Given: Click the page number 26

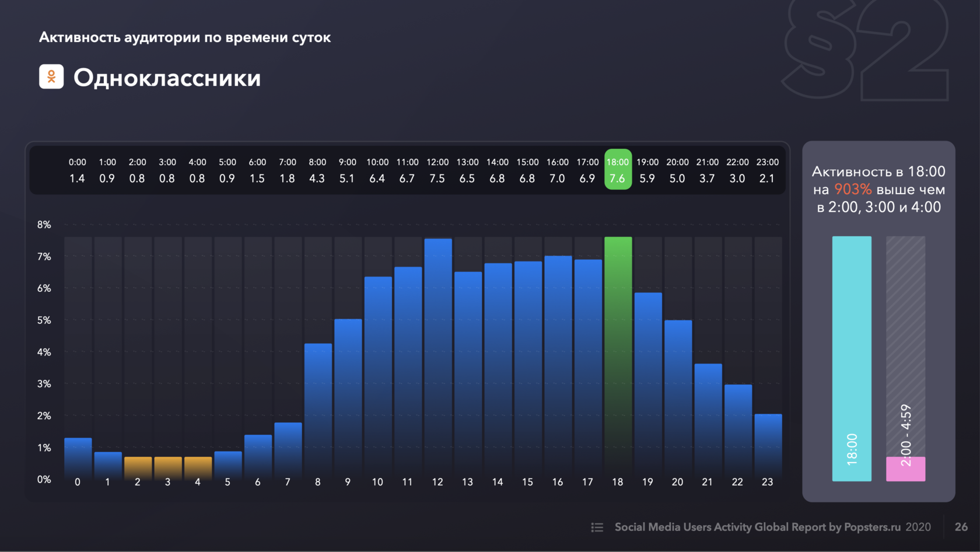Looking at the screenshot, I should 961,527.
